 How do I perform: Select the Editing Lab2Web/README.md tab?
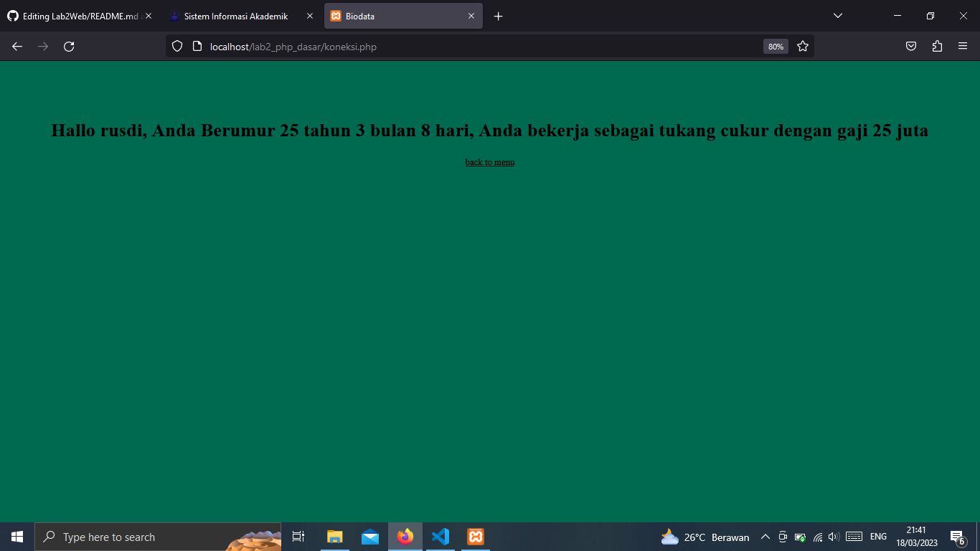(x=79, y=15)
